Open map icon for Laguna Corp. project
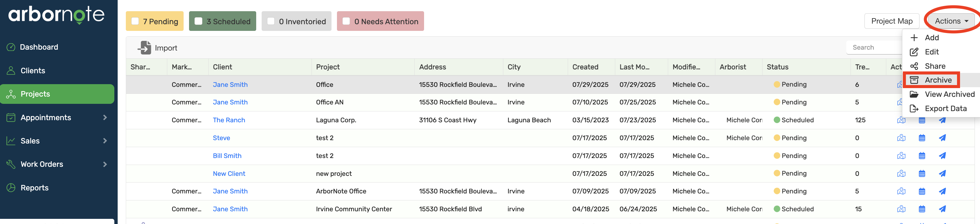980x224 pixels. point(901,120)
